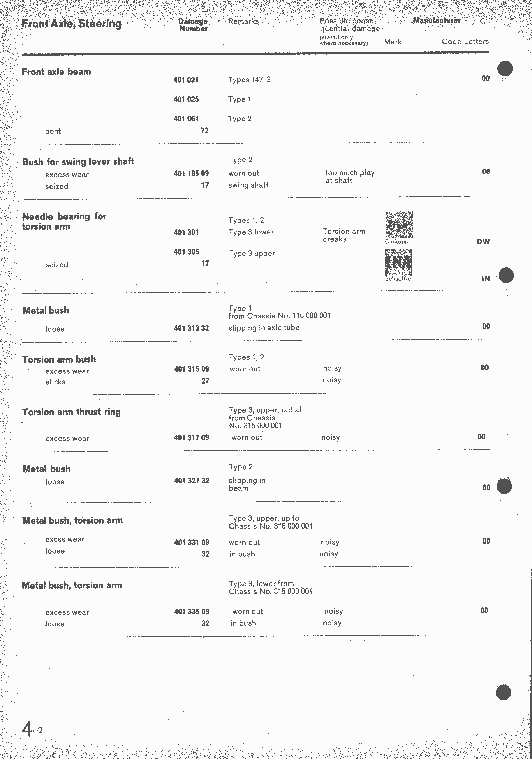The image size is (532, 759).
Task: Click damage number 401 185 09
Action: point(191,173)
